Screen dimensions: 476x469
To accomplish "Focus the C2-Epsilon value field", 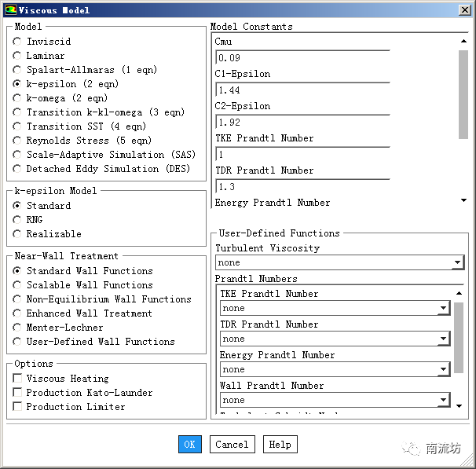I will [302, 123].
